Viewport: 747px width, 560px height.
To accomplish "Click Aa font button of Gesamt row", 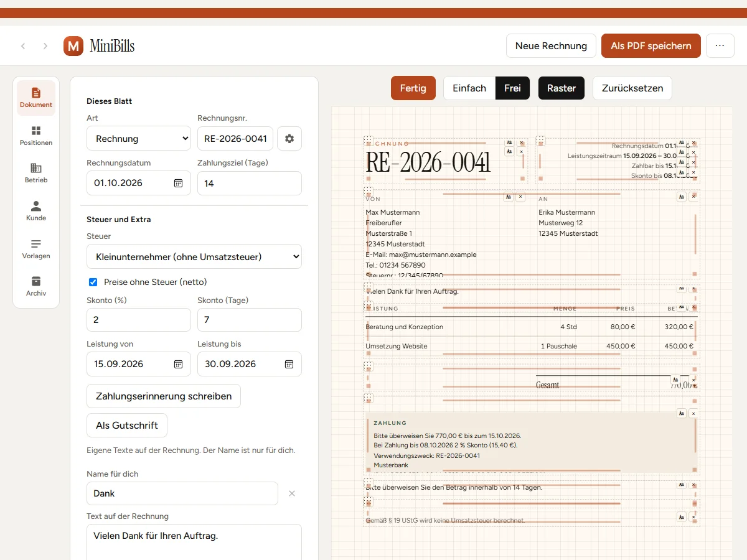I will click(675, 380).
